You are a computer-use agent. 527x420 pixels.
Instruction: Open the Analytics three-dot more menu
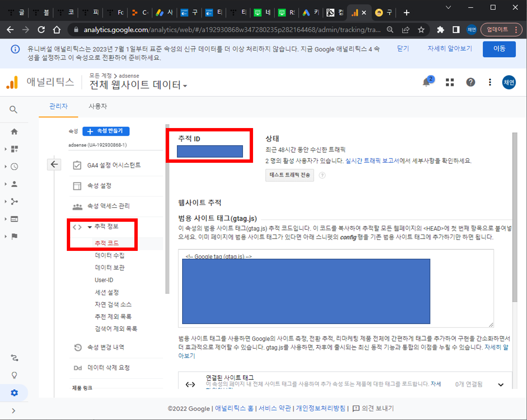click(490, 82)
